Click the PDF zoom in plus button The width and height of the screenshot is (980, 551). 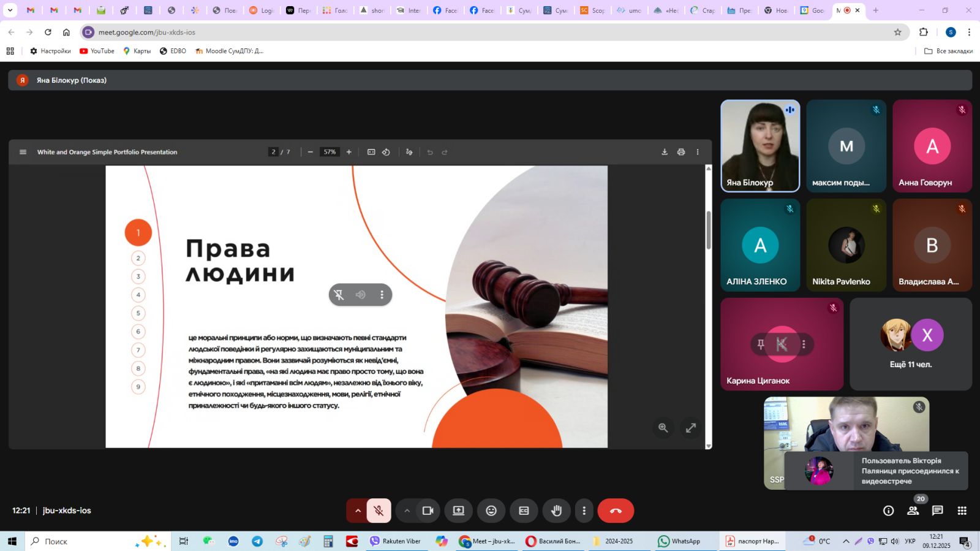(349, 152)
